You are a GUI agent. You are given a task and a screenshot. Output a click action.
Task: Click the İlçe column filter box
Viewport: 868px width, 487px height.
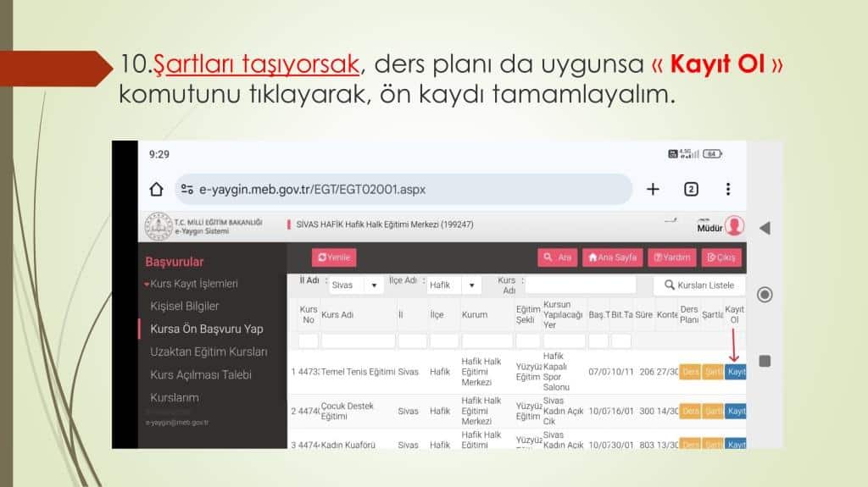(x=444, y=340)
